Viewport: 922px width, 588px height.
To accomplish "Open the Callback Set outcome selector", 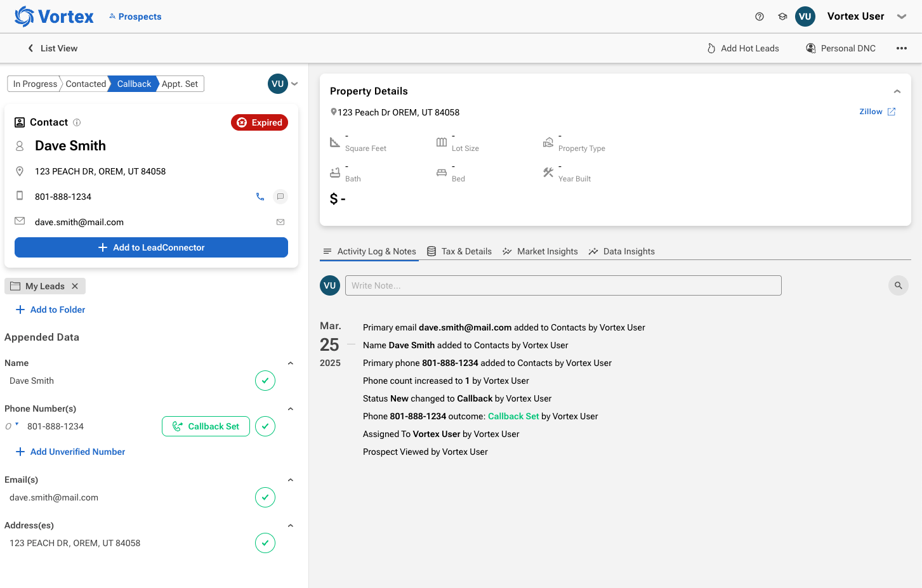I will pos(206,426).
